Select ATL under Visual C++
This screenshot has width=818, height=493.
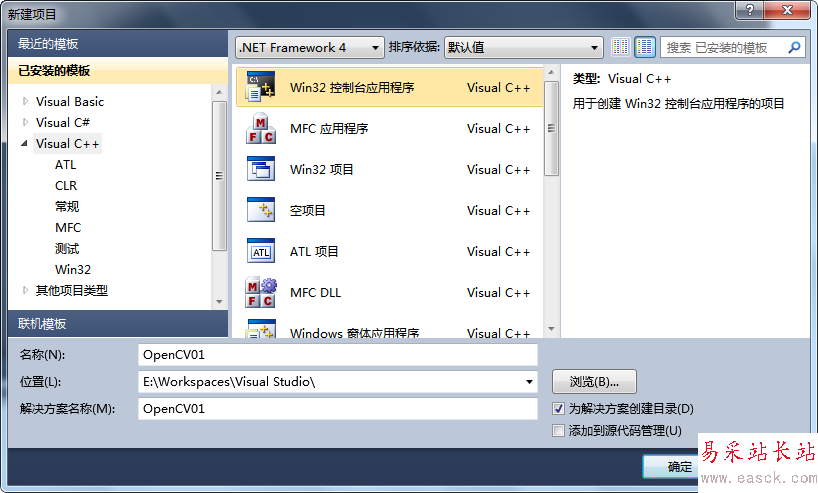pyautogui.click(x=66, y=164)
